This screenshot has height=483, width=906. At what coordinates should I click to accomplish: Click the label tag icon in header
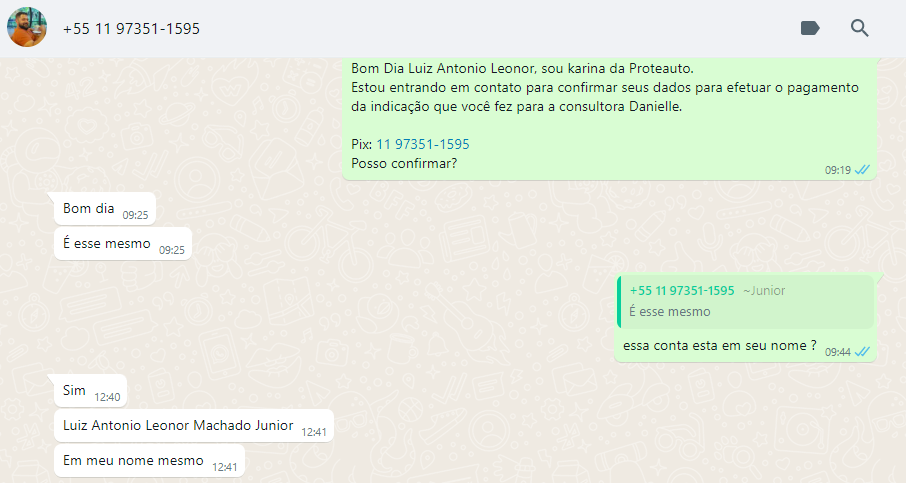point(810,28)
